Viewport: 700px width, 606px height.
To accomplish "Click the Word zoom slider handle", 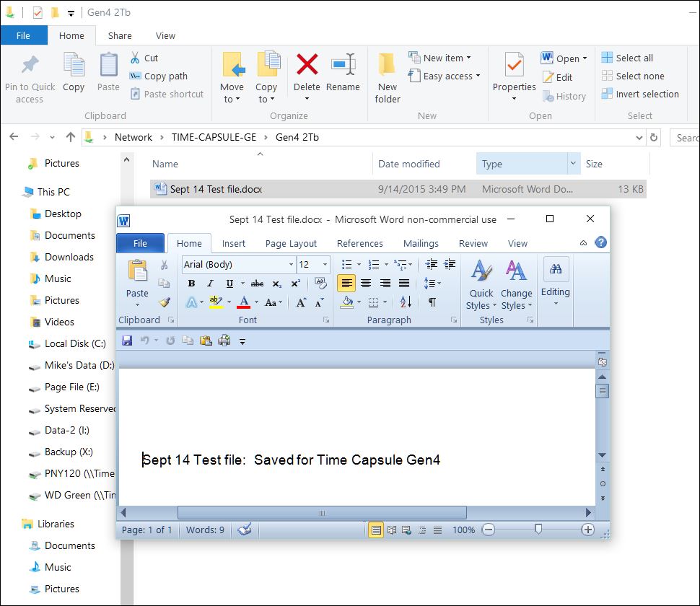I will (538, 530).
